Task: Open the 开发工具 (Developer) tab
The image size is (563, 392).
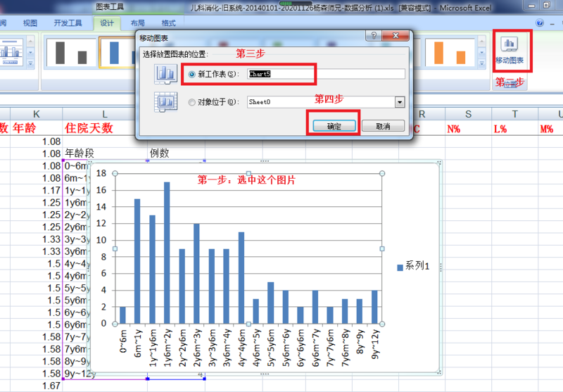Action: click(68, 23)
